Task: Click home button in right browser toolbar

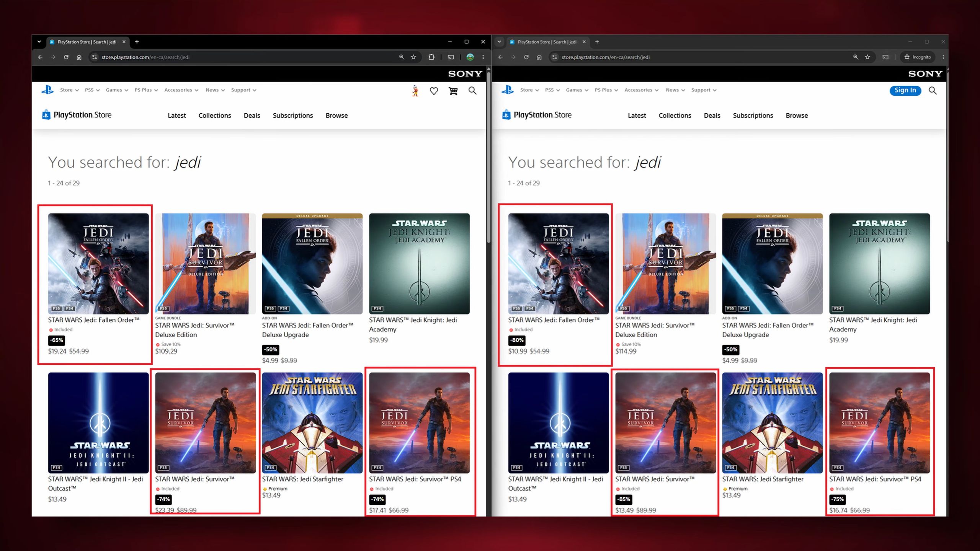Action: click(x=539, y=57)
